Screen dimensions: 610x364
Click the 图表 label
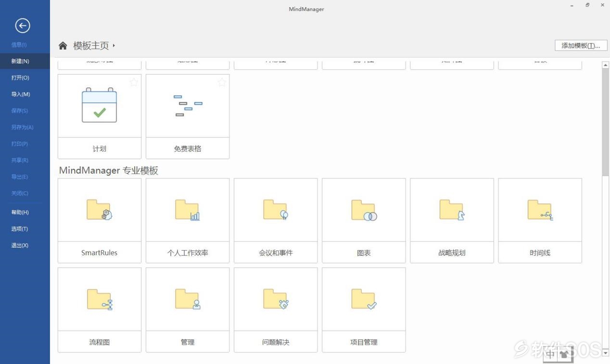click(364, 252)
